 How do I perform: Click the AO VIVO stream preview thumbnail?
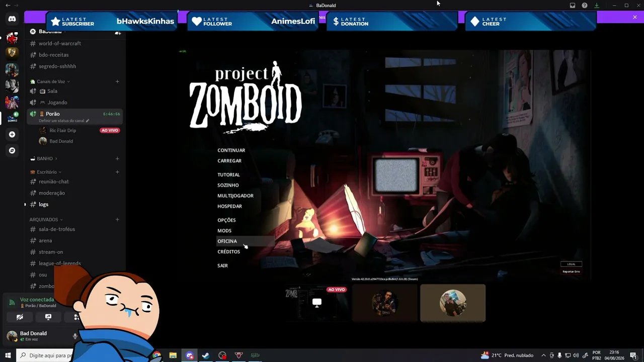click(x=316, y=303)
